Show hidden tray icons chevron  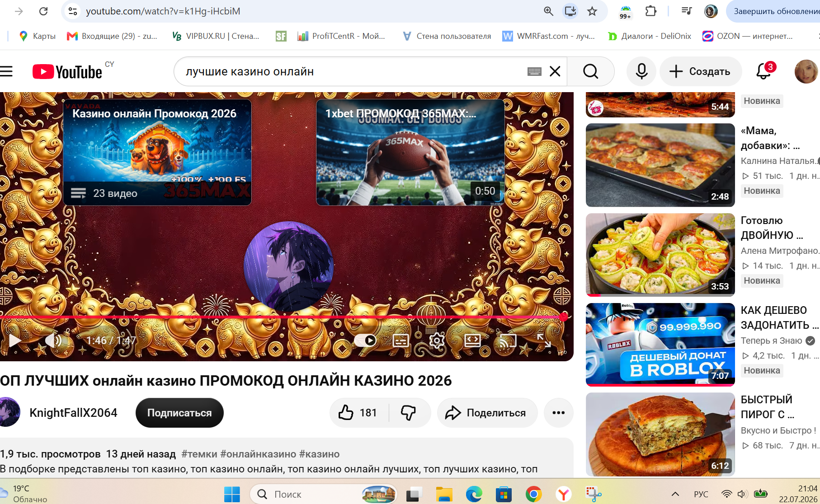tap(675, 494)
